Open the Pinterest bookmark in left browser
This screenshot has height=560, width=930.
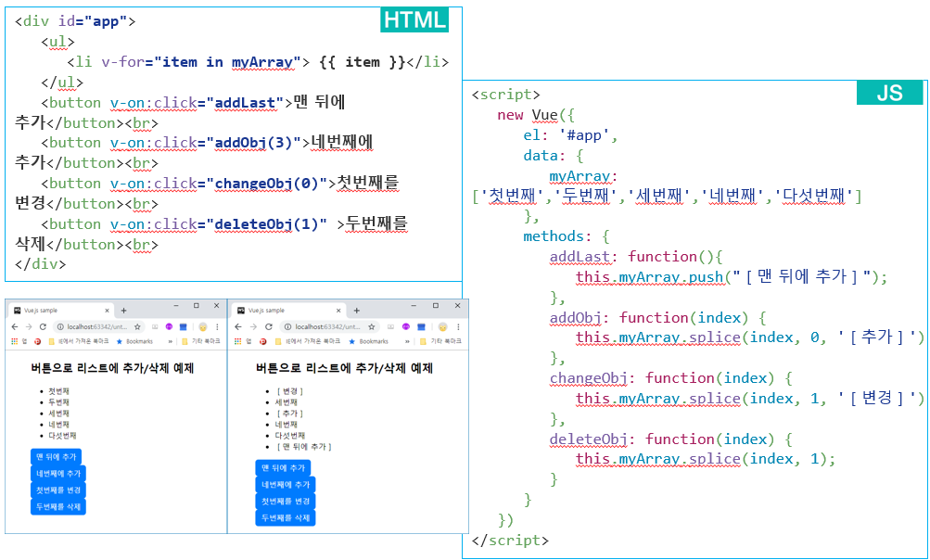click(37, 341)
